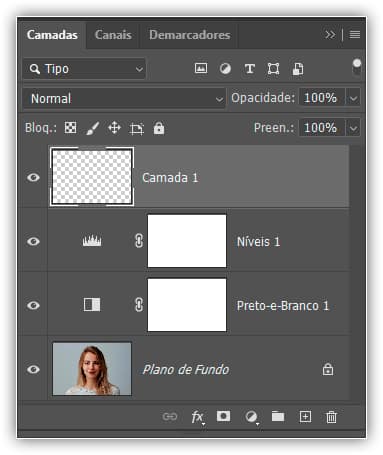Viewport: 383px width, 455px height.
Task: Filter layers by pixel layers icon
Action: coord(201,68)
